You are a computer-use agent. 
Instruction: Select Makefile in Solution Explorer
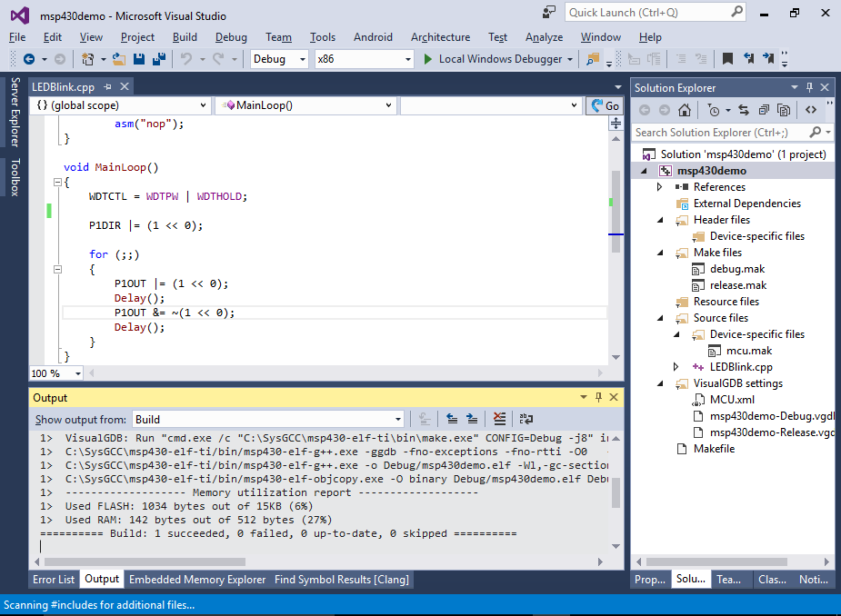point(714,449)
